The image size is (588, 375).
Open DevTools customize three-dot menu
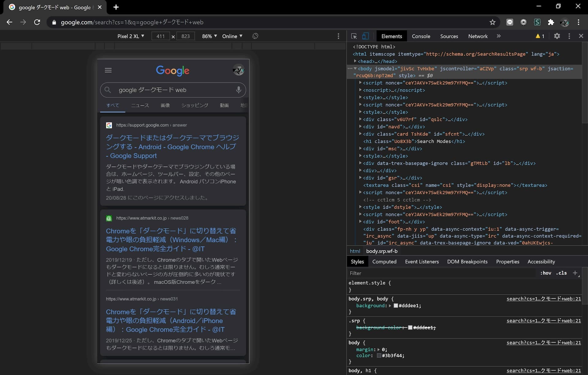pyautogui.click(x=569, y=36)
